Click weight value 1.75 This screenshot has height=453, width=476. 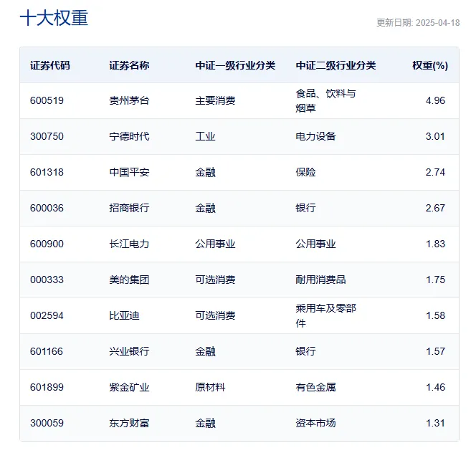click(x=435, y=280)
